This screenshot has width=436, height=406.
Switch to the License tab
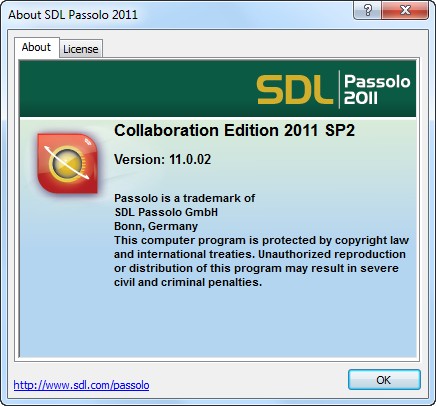pos(81,49)
